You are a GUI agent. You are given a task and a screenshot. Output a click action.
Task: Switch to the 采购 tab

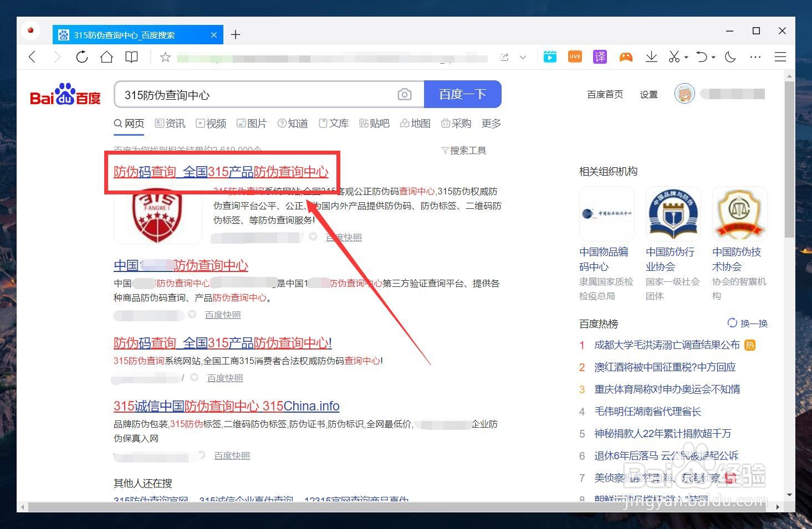(x=456, y=124)
